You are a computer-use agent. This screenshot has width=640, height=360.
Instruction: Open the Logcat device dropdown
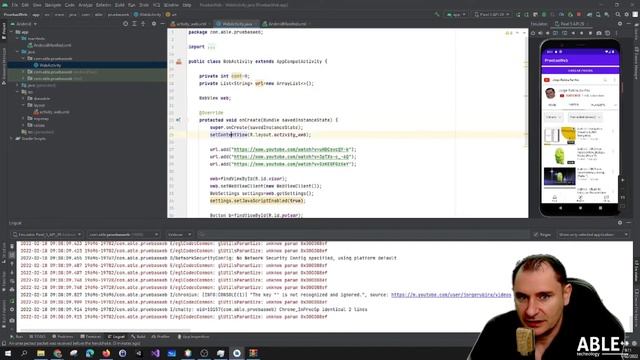coord(47,235)
